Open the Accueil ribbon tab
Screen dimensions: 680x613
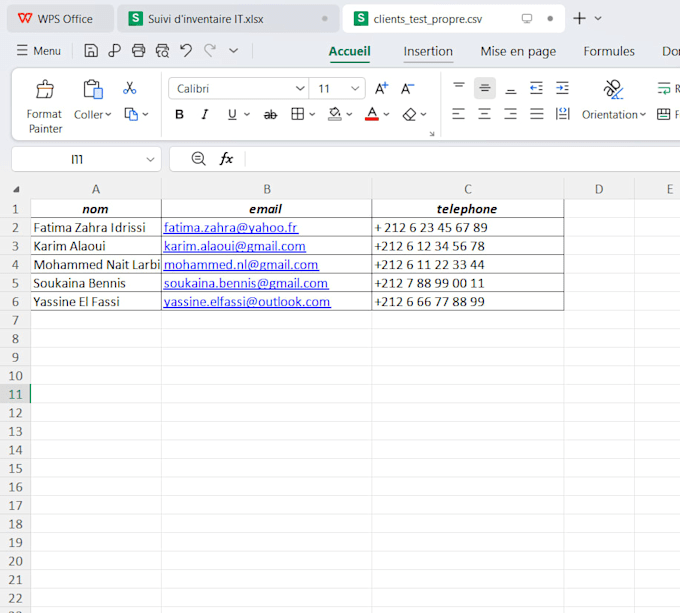[x=350, y=51]
